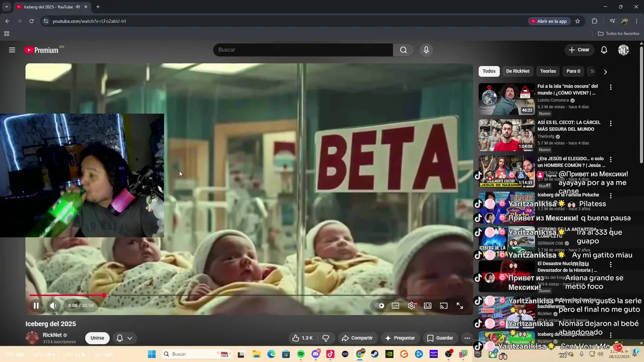Open Chrome extensions puzzle icon
Viewport: 644px width, 362px height.
[595, 21]
